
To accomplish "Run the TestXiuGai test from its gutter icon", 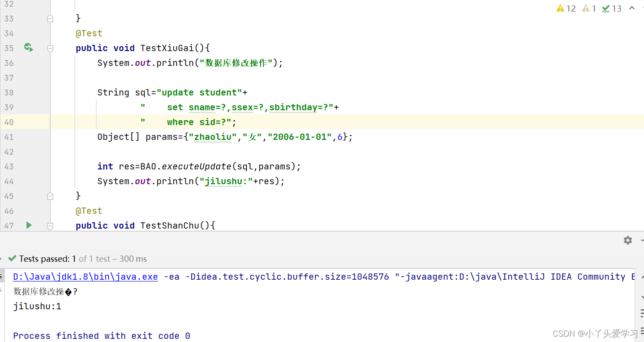I will click(29, 48).
